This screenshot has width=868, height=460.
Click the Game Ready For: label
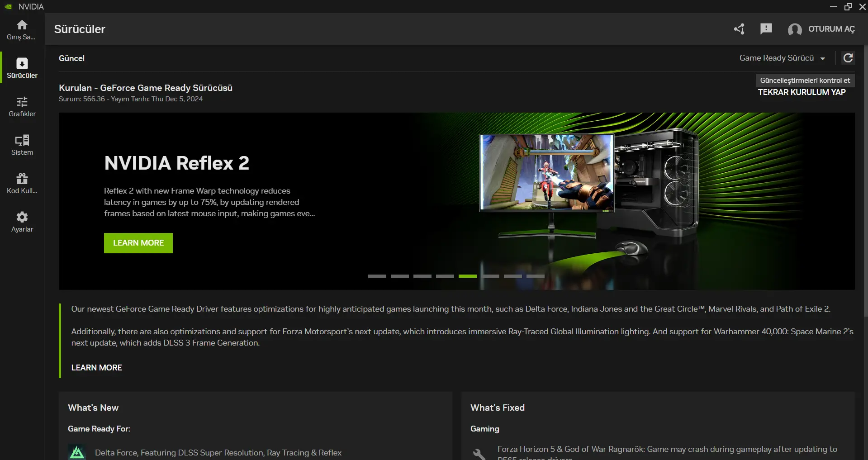pos(99,429)
